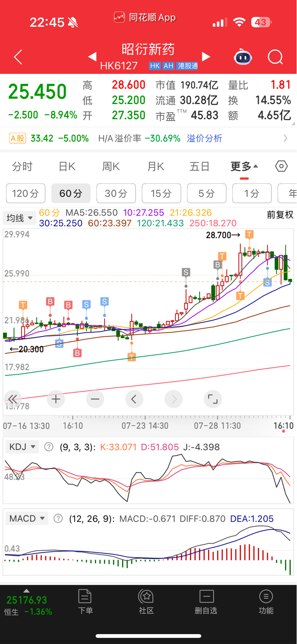Collapse chart with double left arrows
The image size is (297, 644).
pyautogui.click(x=13, y=399)
